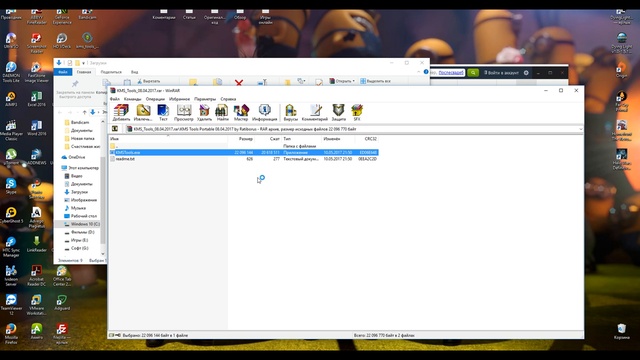Viewport: 640px width, 360px height.
Task: Click the Explorer ribbon help icon
Action: coord(426,72)
